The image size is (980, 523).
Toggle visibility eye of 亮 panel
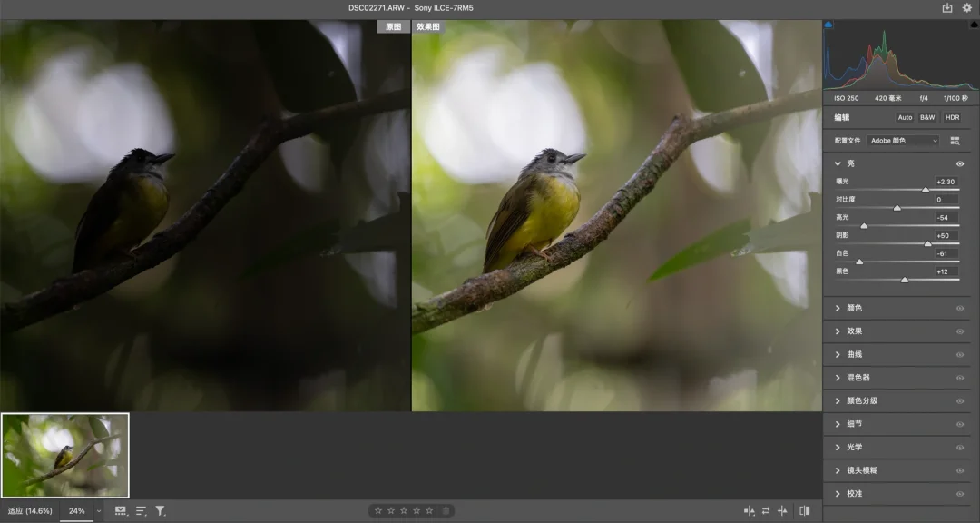coord(960,163)
